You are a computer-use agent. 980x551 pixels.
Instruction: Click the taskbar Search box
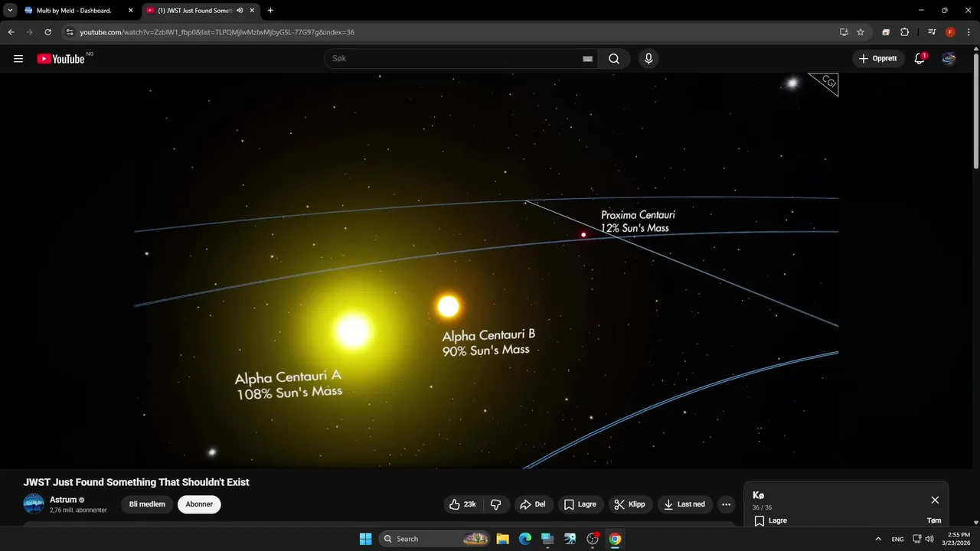coord(434,539)
